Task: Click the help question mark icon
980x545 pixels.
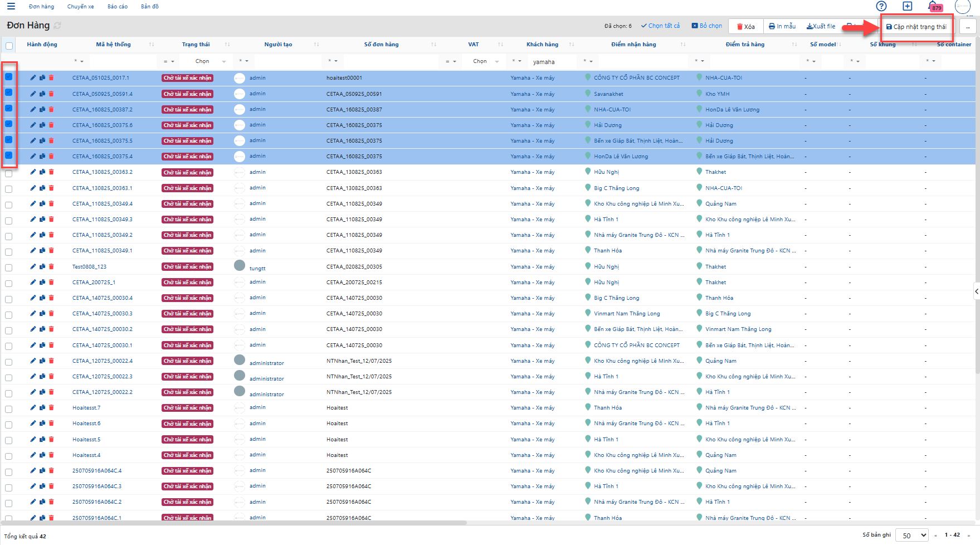Action: tap(881, 6)
